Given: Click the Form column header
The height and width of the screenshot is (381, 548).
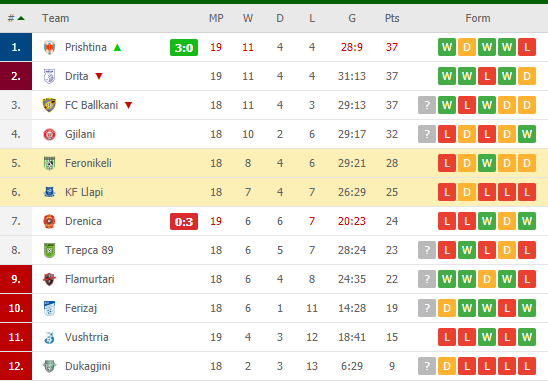Looking at the screenshot, I should point(477,18).
